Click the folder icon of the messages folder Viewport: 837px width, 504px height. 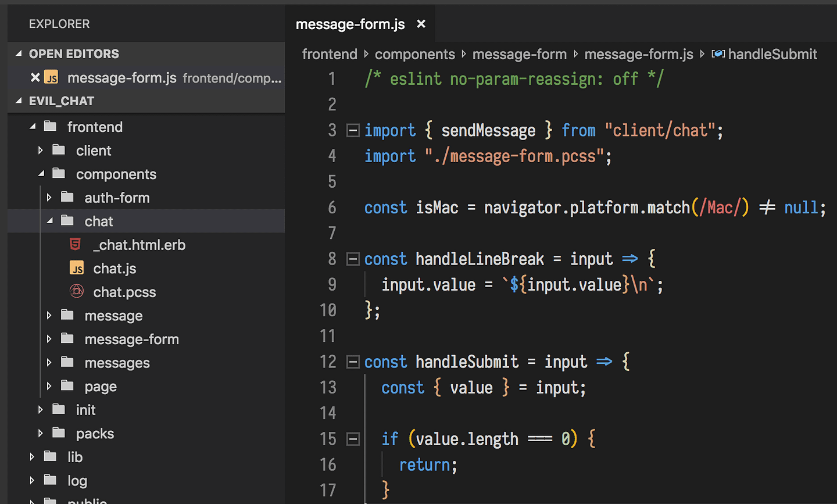point(67,362)
